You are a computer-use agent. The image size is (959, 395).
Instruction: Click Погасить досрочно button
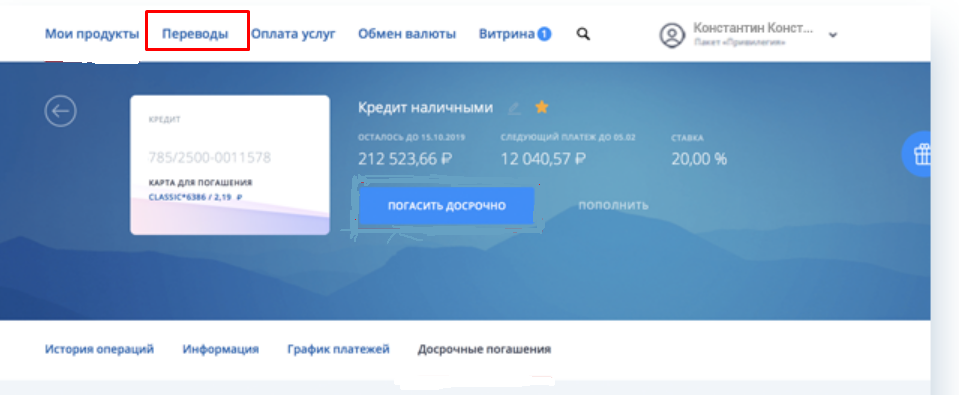coord(446,206)
